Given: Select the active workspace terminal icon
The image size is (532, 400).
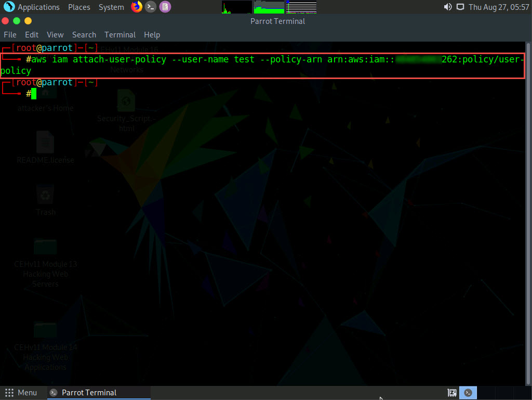Looking at the screenshot, I should tap(469, 393).
